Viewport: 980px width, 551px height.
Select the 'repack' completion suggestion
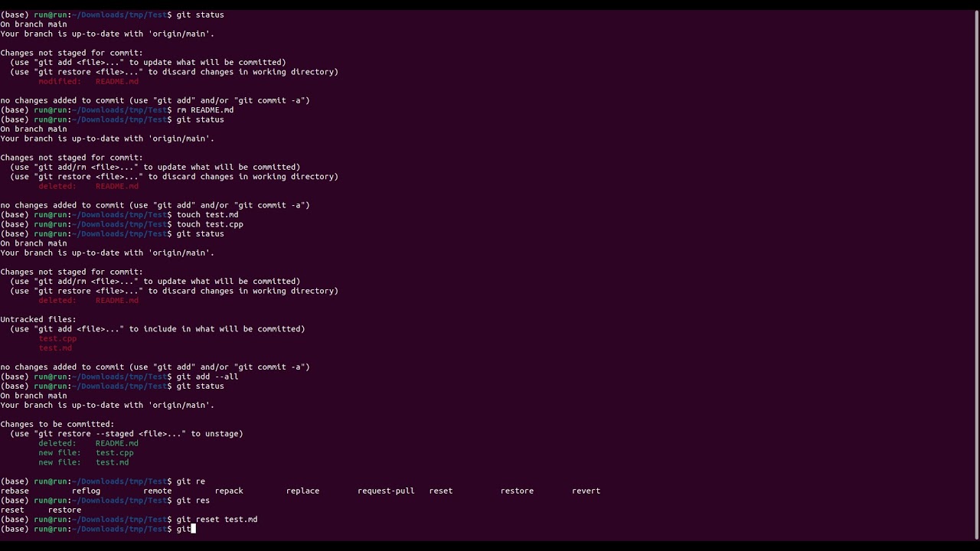[229, 491]
